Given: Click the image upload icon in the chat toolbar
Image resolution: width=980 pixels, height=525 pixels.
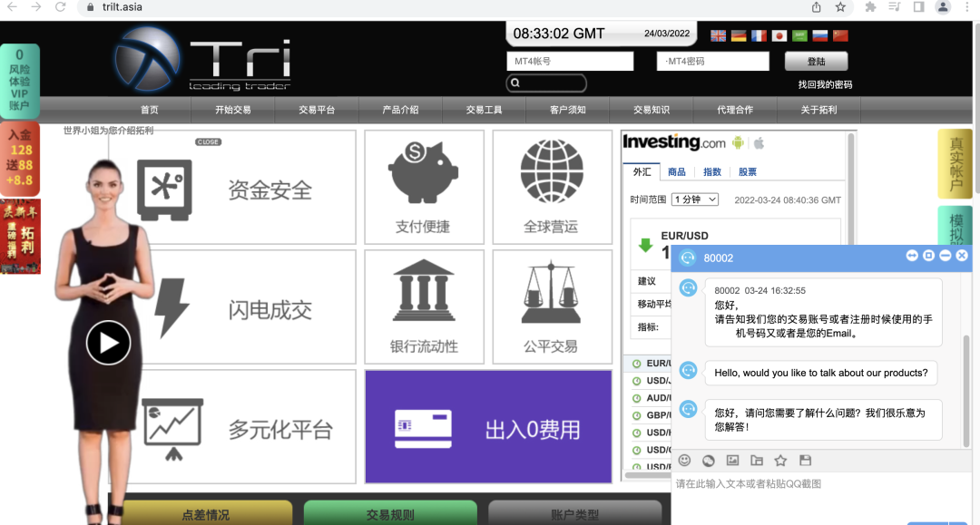Looking at the screenshot, I should pyautogui.click(x=732, y=461).
